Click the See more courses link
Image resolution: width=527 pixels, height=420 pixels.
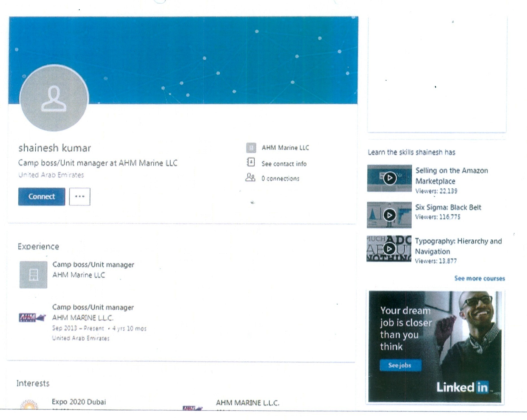pyautogui.click(x=479, y=278)
